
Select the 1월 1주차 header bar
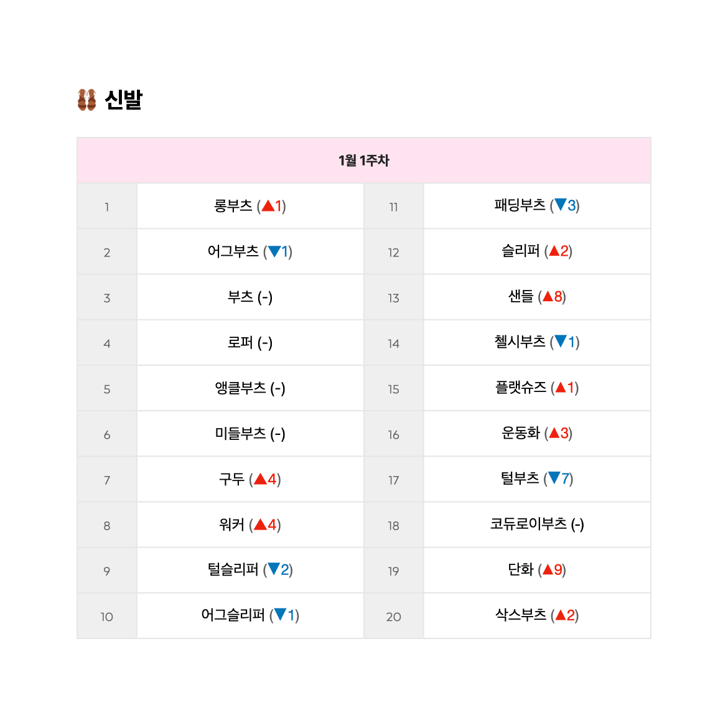point(364,161)
